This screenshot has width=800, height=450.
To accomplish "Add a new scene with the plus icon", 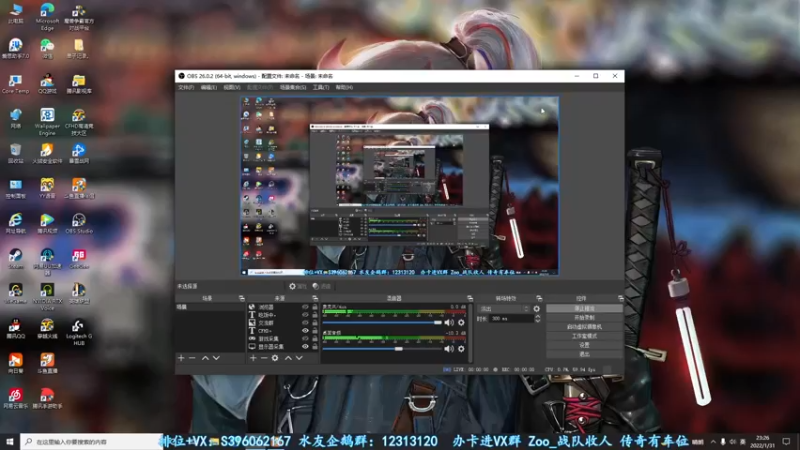I will [x=181, y=358].
